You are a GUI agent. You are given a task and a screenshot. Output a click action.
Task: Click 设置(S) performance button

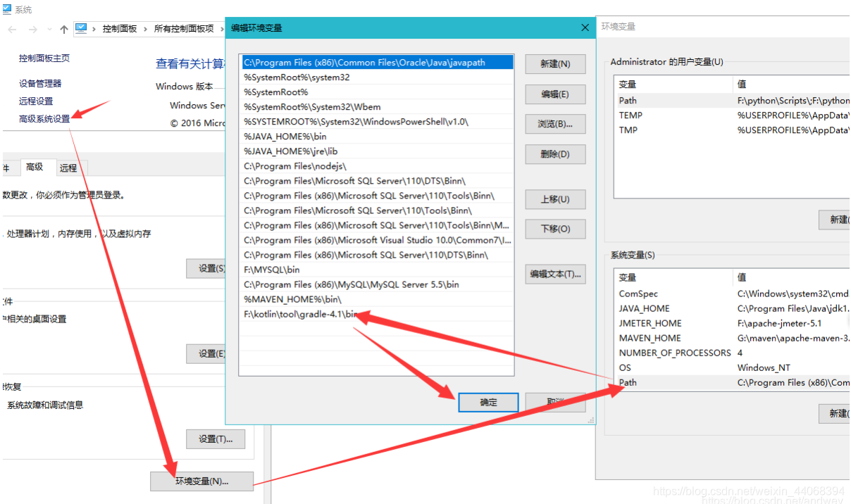pos(206,268)
